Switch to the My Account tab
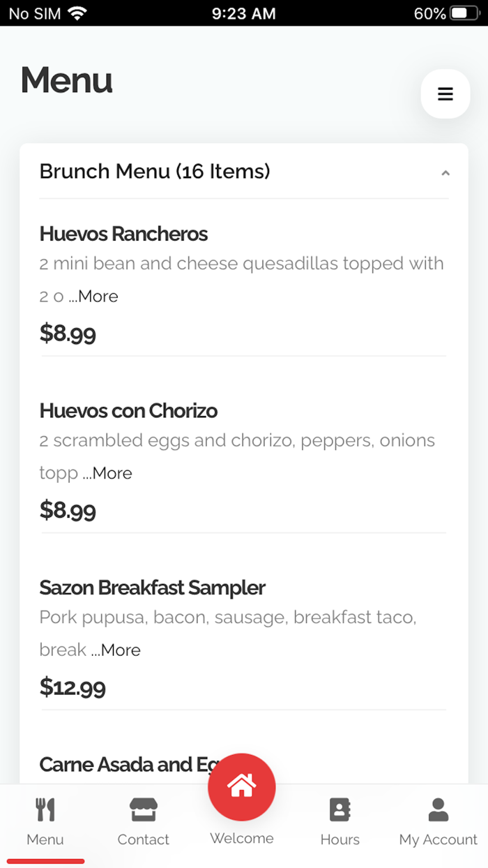The image size is (488, 868). point(437,839)
